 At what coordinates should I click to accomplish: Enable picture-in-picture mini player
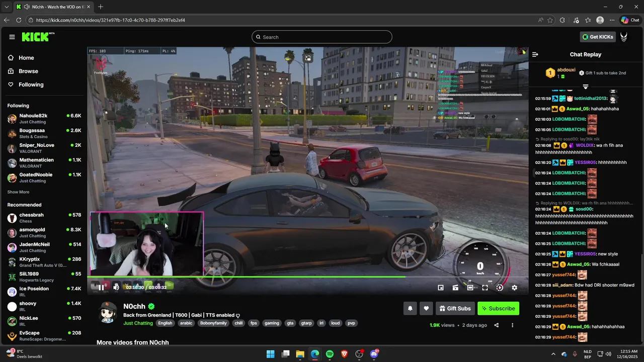click(x=441, y=288)
